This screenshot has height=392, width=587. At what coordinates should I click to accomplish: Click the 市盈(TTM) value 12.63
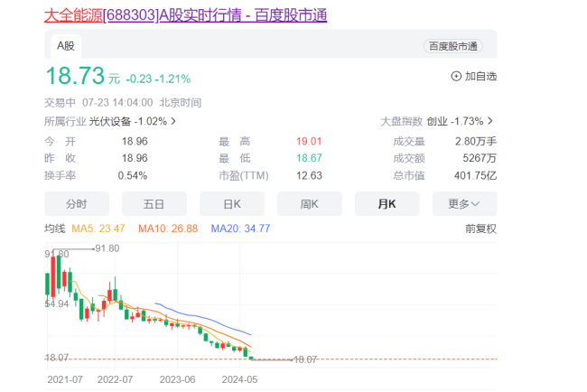309,175
